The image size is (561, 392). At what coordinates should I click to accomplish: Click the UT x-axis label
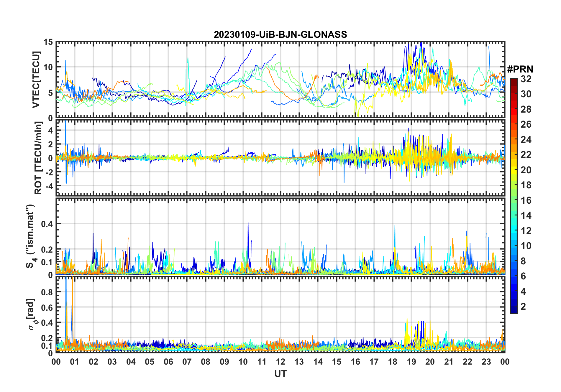tap(280, 374)
